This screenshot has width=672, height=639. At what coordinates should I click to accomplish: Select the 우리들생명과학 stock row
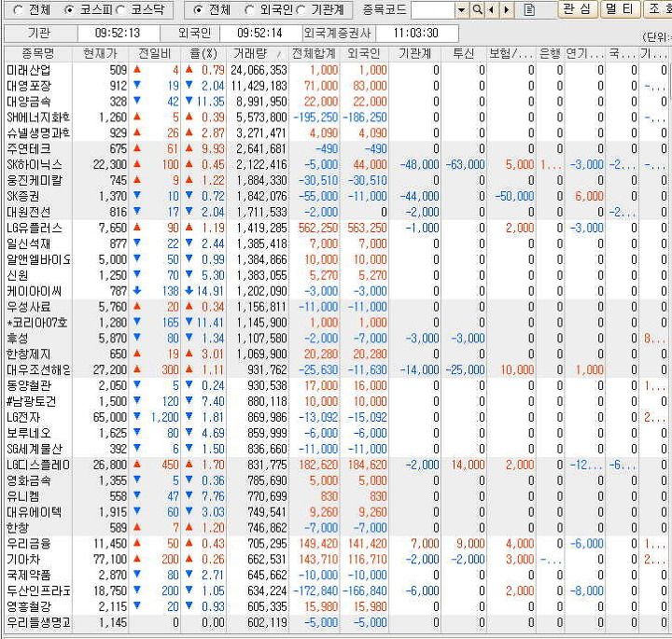(x=336, y=623)
